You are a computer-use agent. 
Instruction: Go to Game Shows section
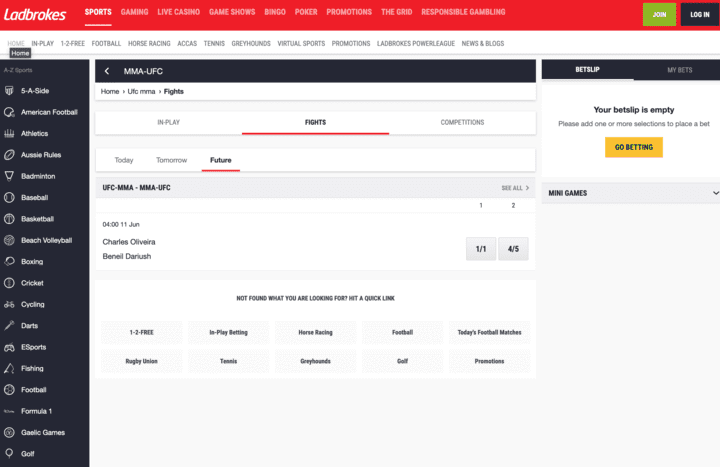(x=232, y=12)
